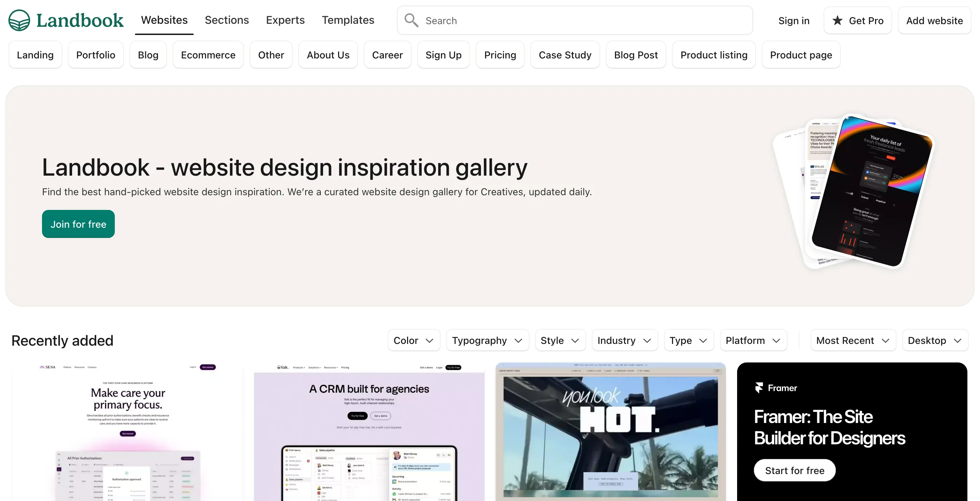This screenshot has height=501, width=980.
Task: Click the hero phone mockup image
Action: 854,191
